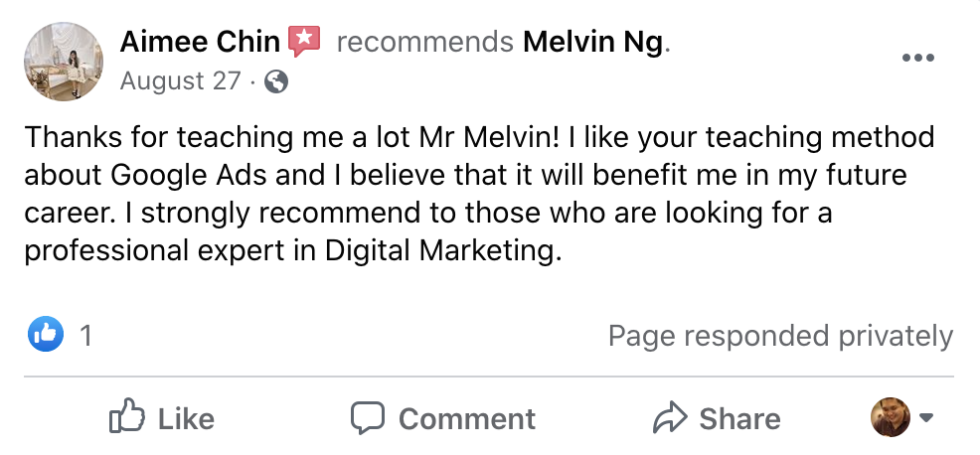Screen dimensions: 980x455
Task: Open the Melvin Ng page link
Action: pos(592,43)
